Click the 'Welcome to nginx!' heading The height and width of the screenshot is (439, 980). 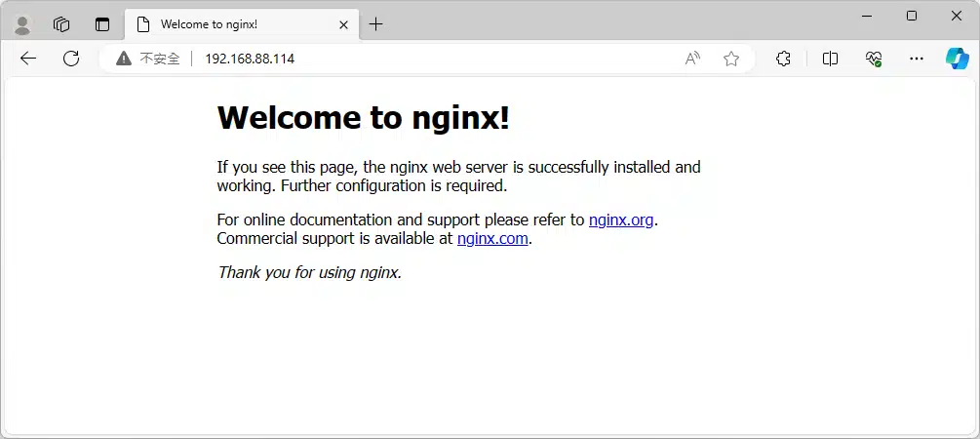(x=363, y=117)
